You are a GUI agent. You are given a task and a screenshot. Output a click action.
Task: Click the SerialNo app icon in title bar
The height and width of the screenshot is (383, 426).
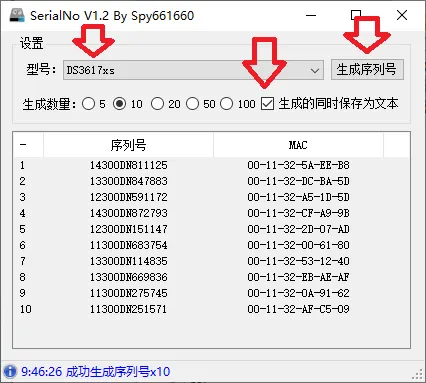point(17,15)
